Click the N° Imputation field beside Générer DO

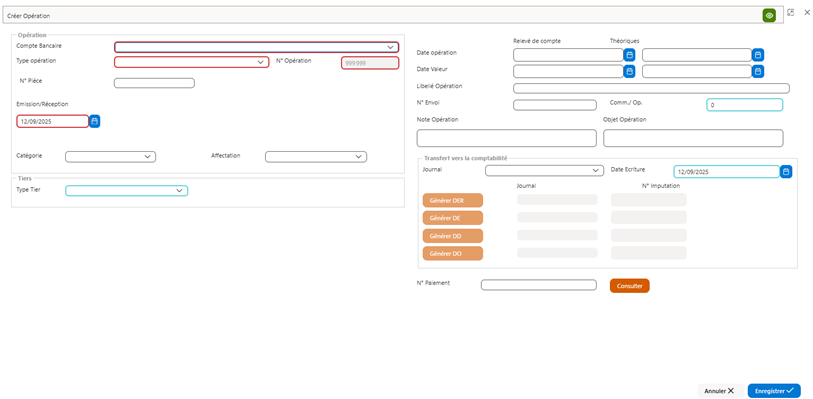(649, 253)
